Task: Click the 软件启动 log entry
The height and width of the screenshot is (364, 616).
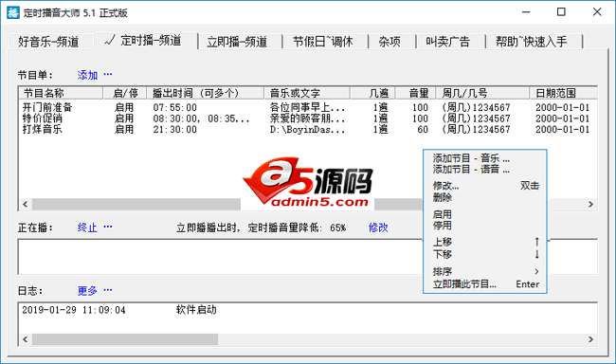Action: [x=196, y=310]
